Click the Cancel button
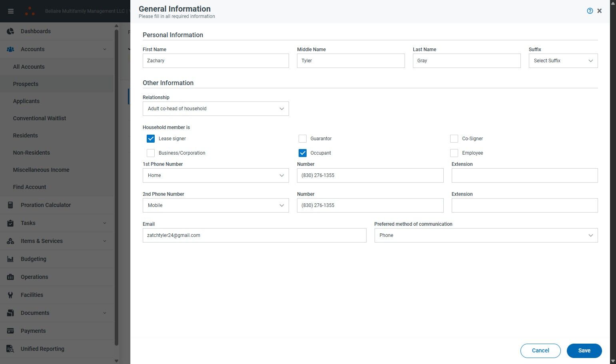This screenshot has height=364, width=616. click(x=540, y=350)
